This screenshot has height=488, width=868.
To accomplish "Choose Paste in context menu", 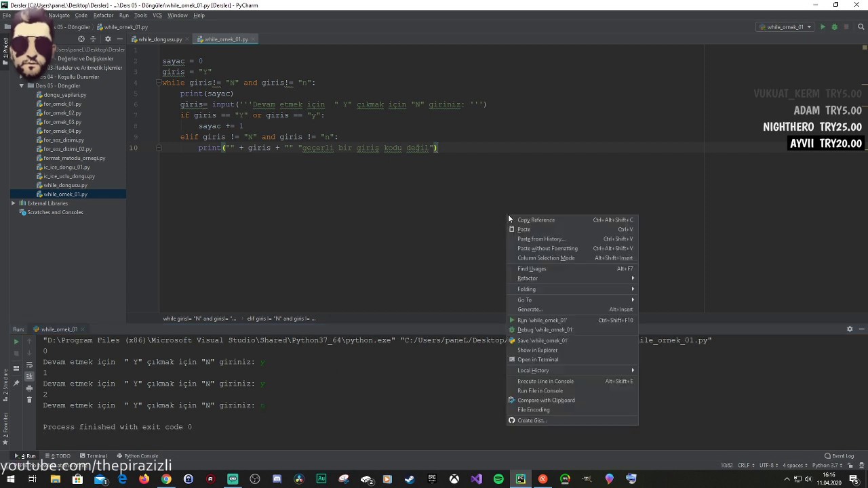I will point(572,229).
